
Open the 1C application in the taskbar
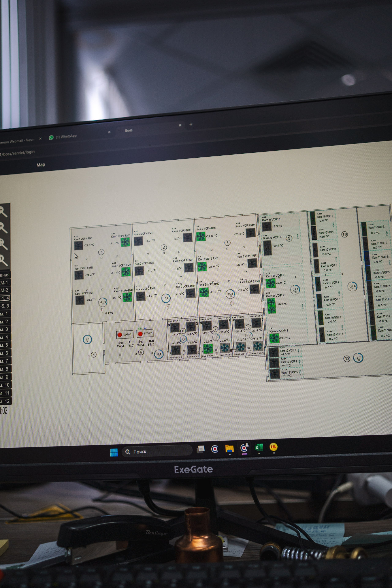[x=273, y=447]
